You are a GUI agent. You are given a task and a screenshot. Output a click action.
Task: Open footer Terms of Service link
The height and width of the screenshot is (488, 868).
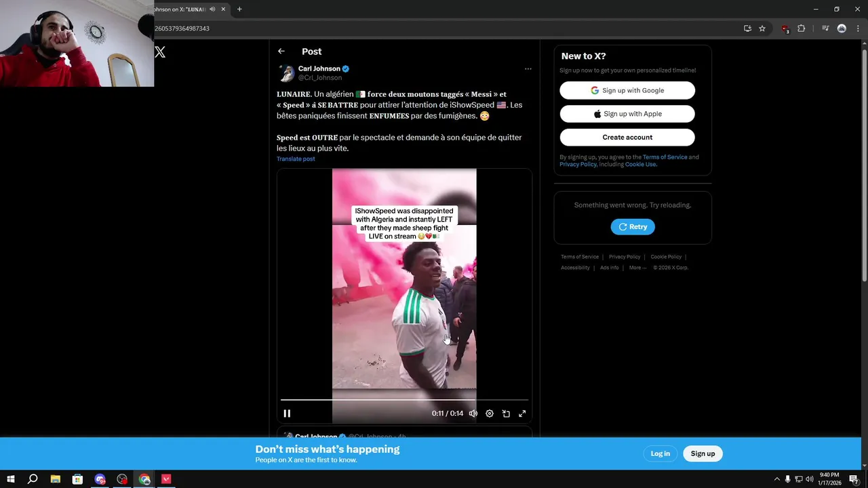pos(580,257)
